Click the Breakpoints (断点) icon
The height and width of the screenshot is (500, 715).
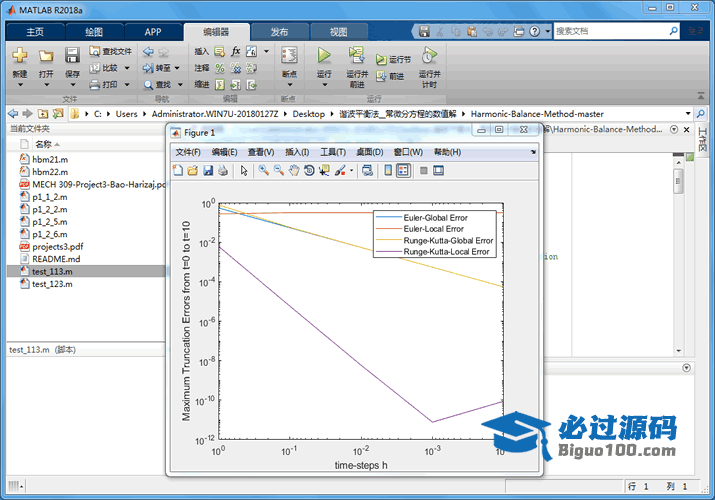pyautogui.click(x=289, y=56)
